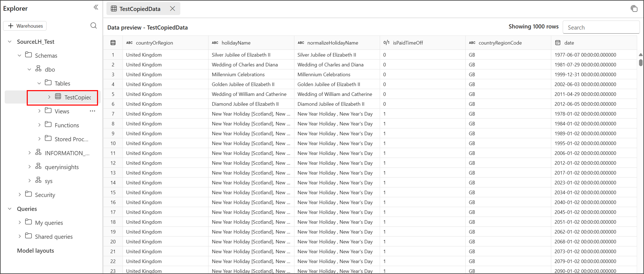Viewport: 644px width, 274px height.
Task: Click the copy icon at top right
Action: [634, 9]
